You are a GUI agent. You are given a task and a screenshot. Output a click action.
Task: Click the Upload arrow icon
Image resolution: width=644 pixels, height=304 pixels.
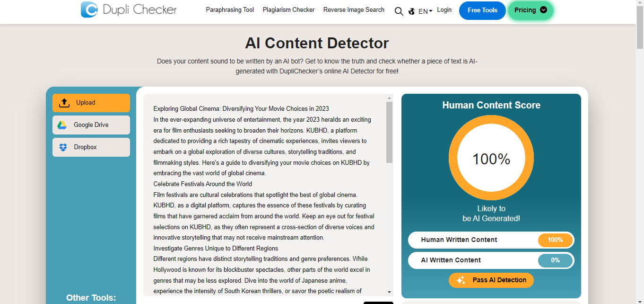pyautogui.click(x=64, y=103)
